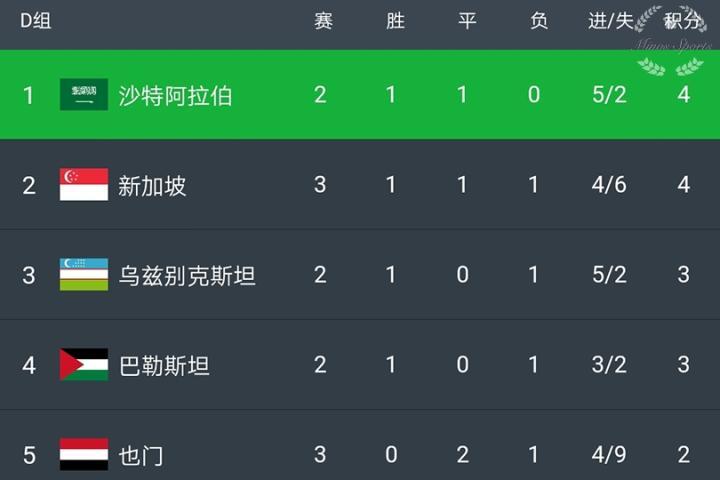Click the Singapore flag icon
This screenshot has height=480, width=720.
pos(84,185)
